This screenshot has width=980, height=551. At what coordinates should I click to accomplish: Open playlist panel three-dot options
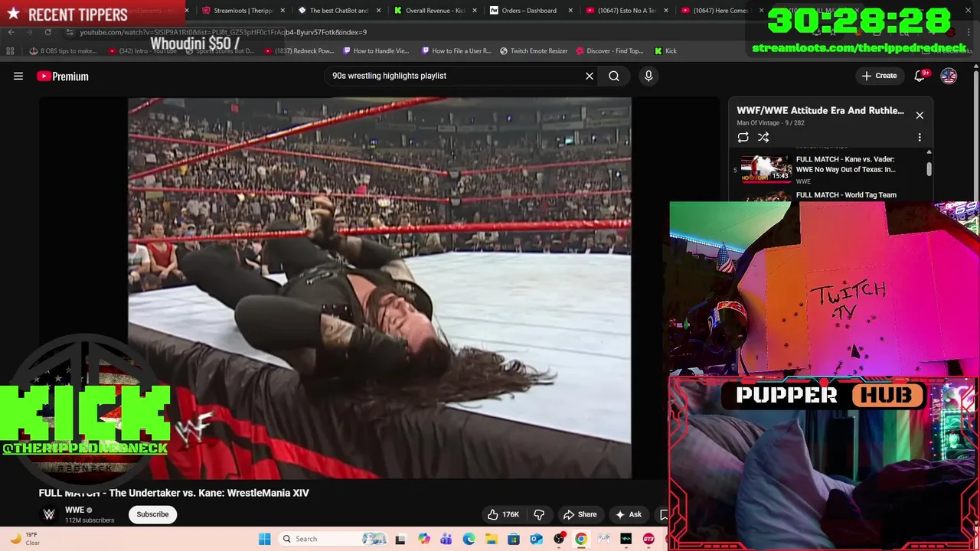point(920,137)
